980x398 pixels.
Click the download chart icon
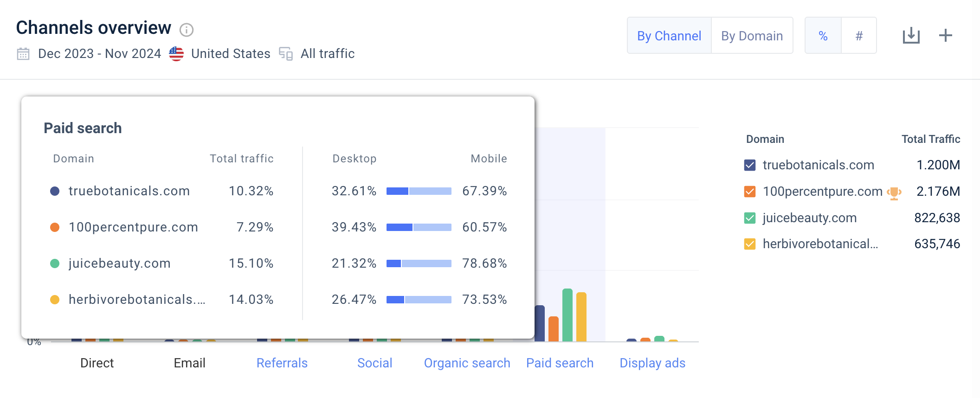pyautogui.click(x=911, y=36)
